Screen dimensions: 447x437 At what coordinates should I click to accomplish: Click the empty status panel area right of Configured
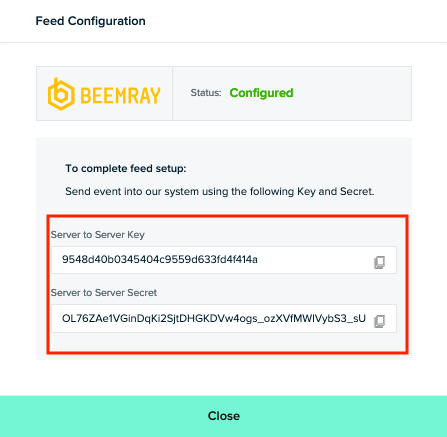click(352, 93)
